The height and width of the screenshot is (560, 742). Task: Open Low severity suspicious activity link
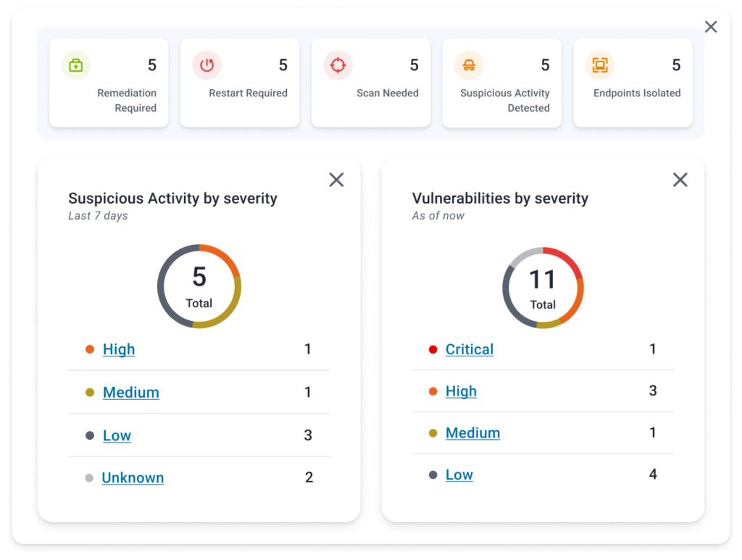(x=117, y=435)
